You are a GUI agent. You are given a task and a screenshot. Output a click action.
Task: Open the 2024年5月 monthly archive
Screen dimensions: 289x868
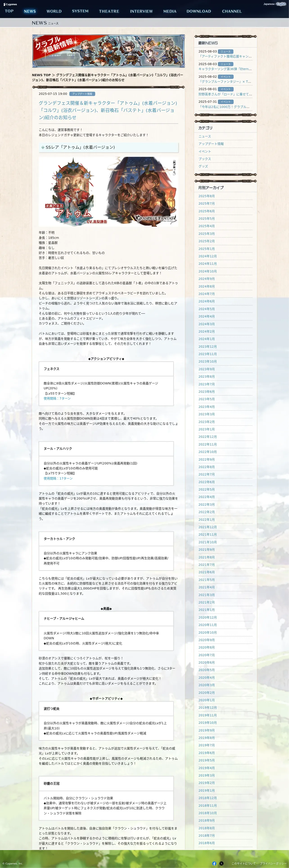tap(206, 309)
